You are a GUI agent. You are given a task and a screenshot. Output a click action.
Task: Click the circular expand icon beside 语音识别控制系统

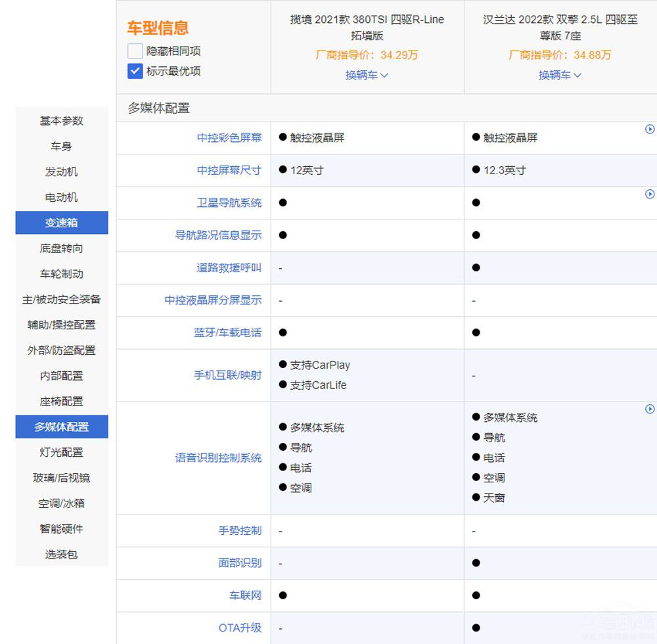[x=650, y=409]
